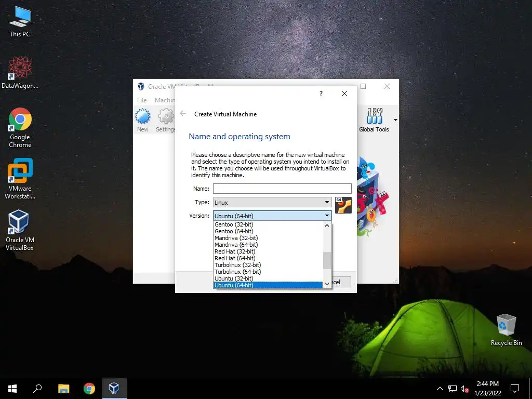Screen dimensions: 532x399
Task: Click the New machine toolbar icon
Action: click(142, 120)
